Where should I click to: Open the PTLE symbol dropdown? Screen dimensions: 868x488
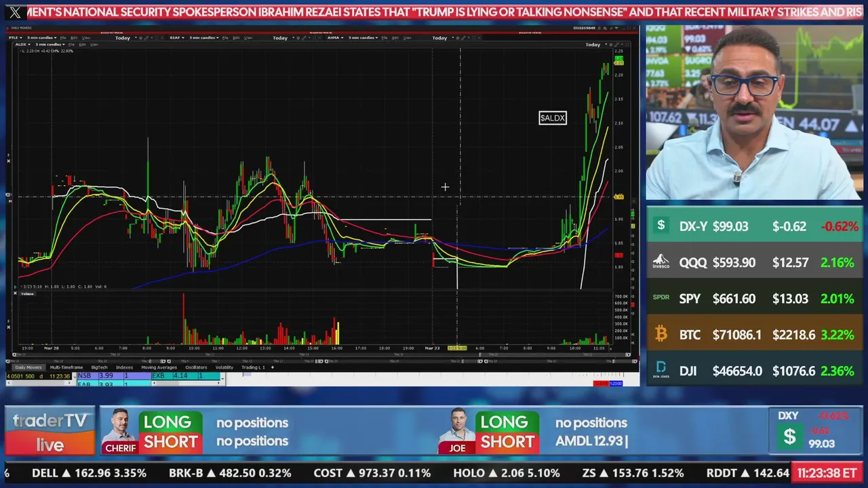16,38
